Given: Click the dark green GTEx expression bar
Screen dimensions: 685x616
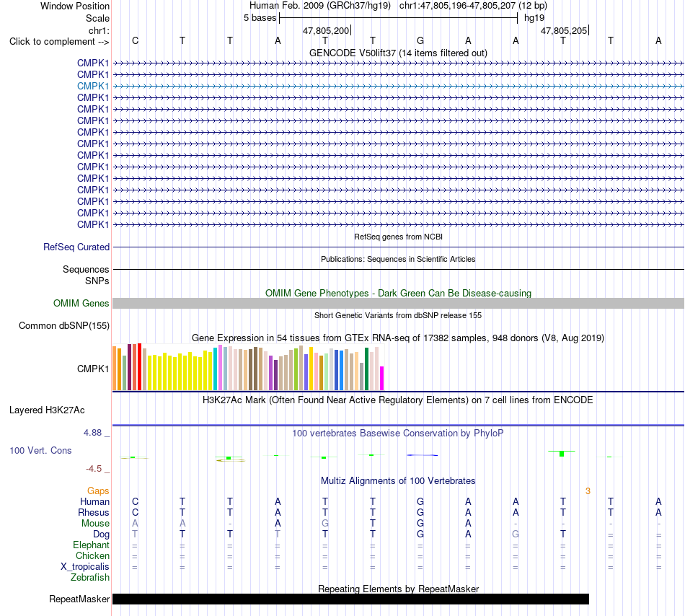Looking at the screenshot, I should [366, 369].
